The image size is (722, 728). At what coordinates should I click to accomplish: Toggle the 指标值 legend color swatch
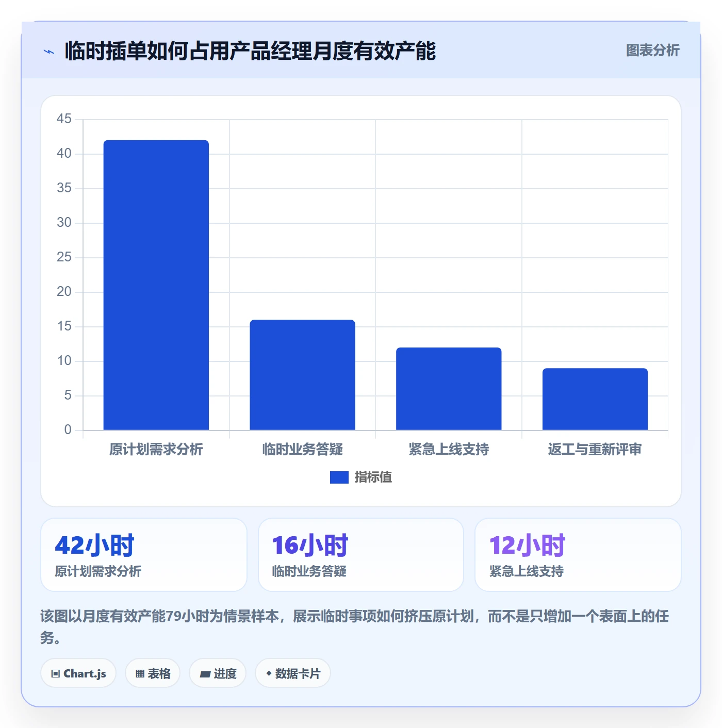(x=339, y=477)
